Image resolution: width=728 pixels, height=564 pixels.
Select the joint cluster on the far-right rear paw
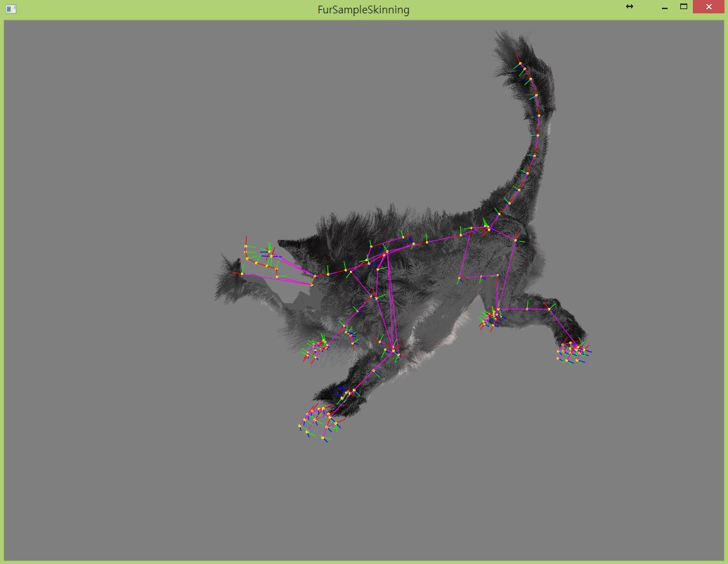574,352
